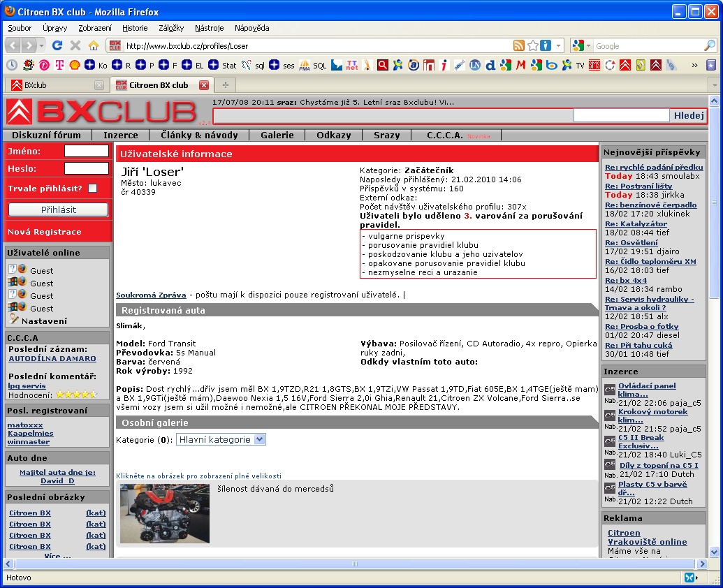Viewport: 723px width, 588px height.
Task: Open the back/forward history dropdown arrow
Action: (x=41, y=45)
